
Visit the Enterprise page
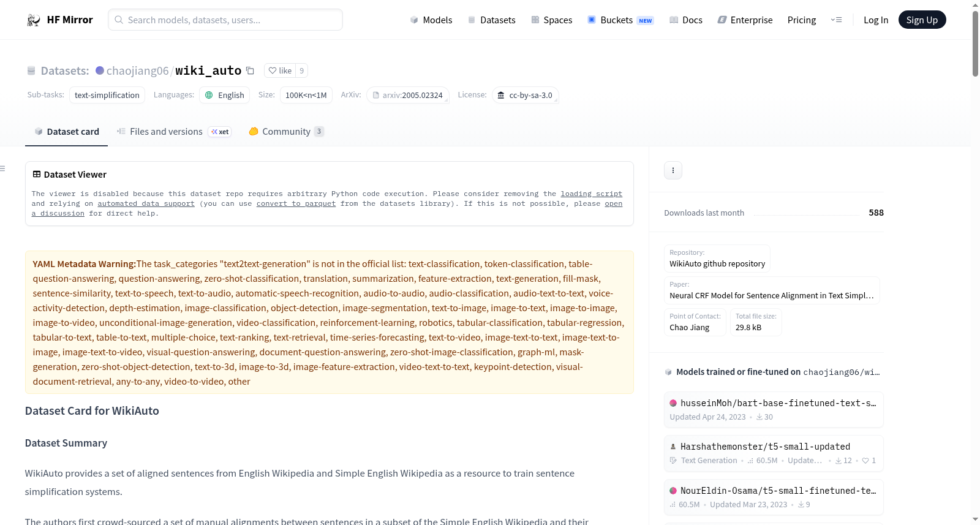[745, 20]
